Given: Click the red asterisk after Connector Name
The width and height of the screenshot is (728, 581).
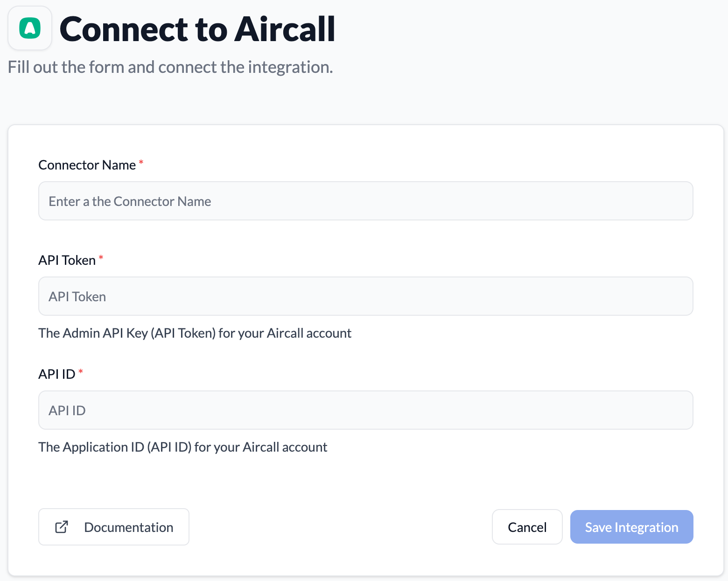Looking at the screenshot, I should point(141,162).
